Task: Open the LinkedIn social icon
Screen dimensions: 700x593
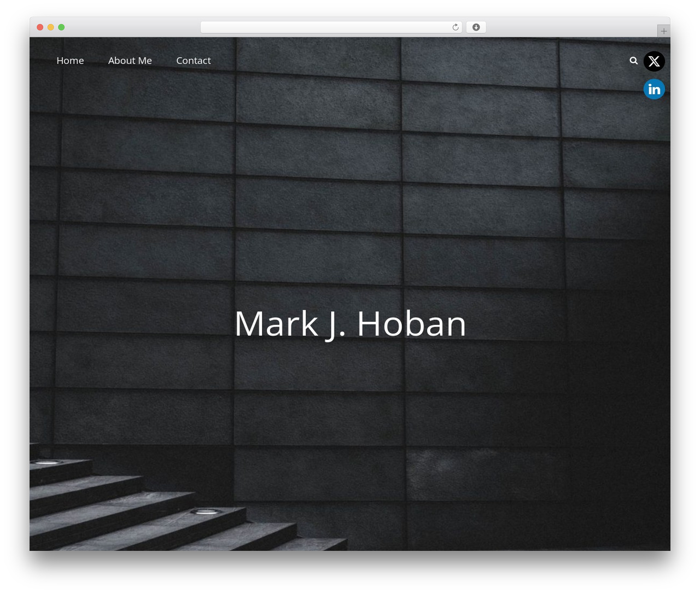Action: pyautogui.click(x=654, y=89)
